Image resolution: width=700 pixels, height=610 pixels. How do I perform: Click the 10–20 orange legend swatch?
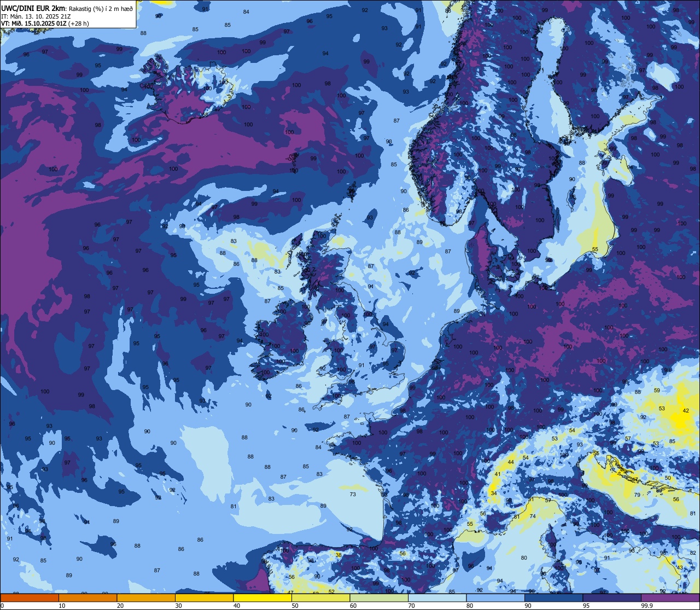87,597
